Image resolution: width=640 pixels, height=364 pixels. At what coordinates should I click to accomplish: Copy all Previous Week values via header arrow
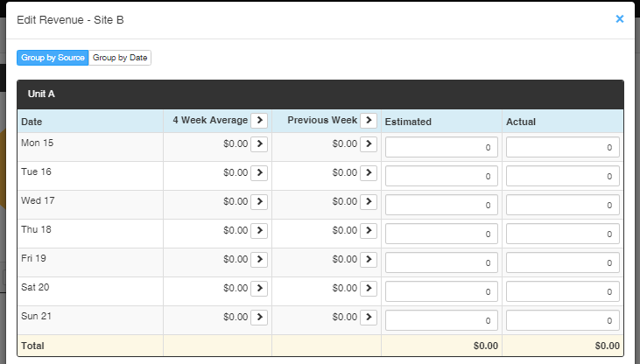(x=369, y=121)
